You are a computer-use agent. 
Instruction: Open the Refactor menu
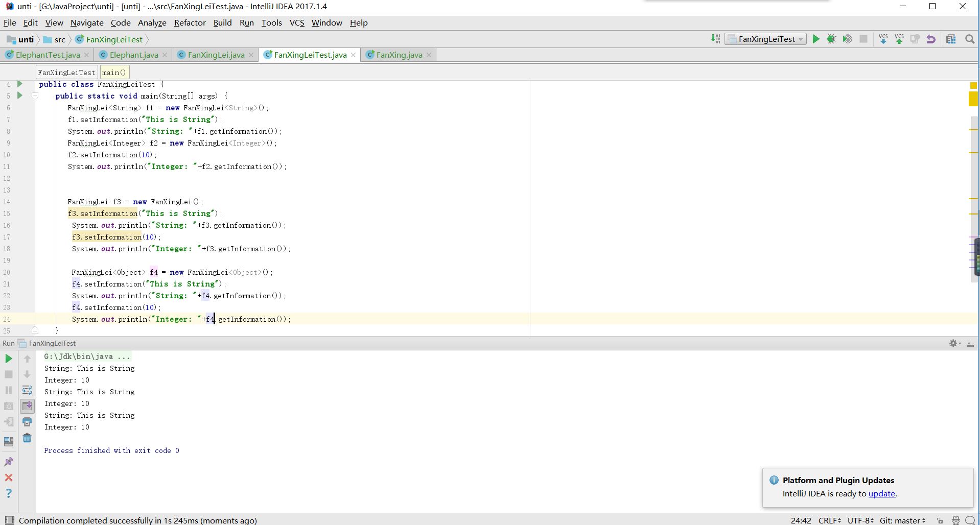(190, 23)
